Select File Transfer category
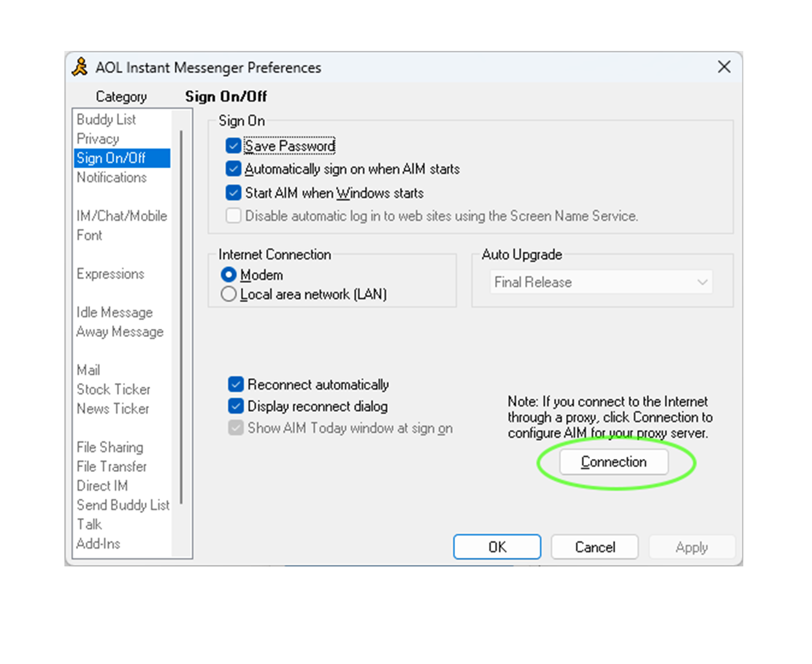812x664 pixels. pos(112,466)
